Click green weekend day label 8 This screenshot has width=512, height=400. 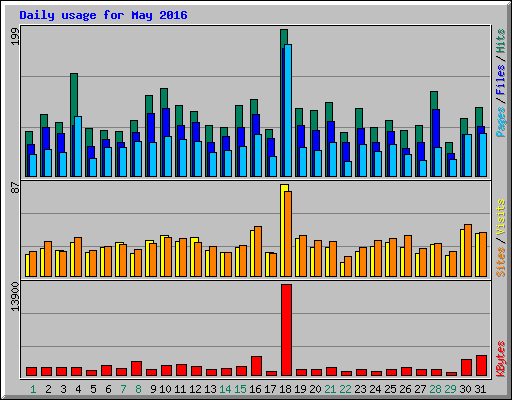click(138, 389)
